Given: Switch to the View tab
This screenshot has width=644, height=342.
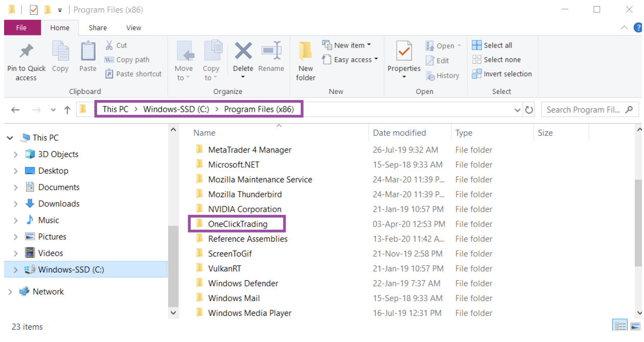Looking at the screenshot, I should (x=134, y=28).
